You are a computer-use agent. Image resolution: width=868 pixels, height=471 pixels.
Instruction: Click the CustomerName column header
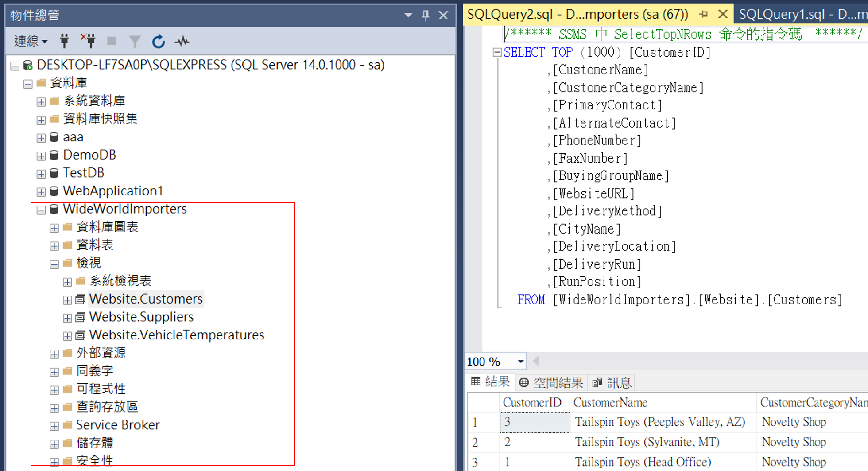point(610,402)
